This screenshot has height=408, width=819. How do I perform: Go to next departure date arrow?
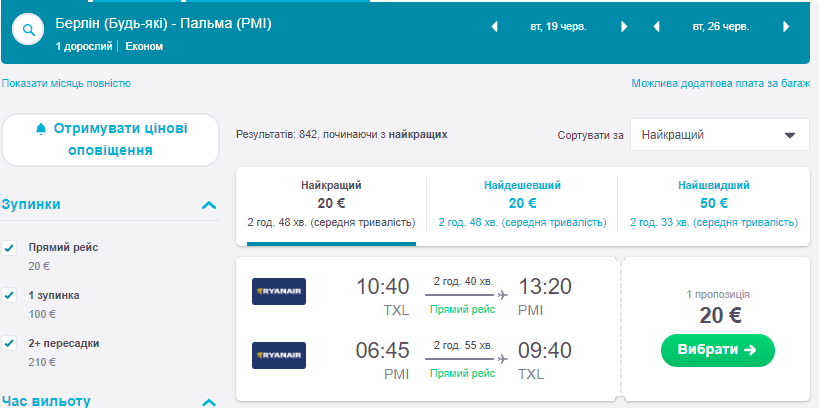[x=624, y=27]
